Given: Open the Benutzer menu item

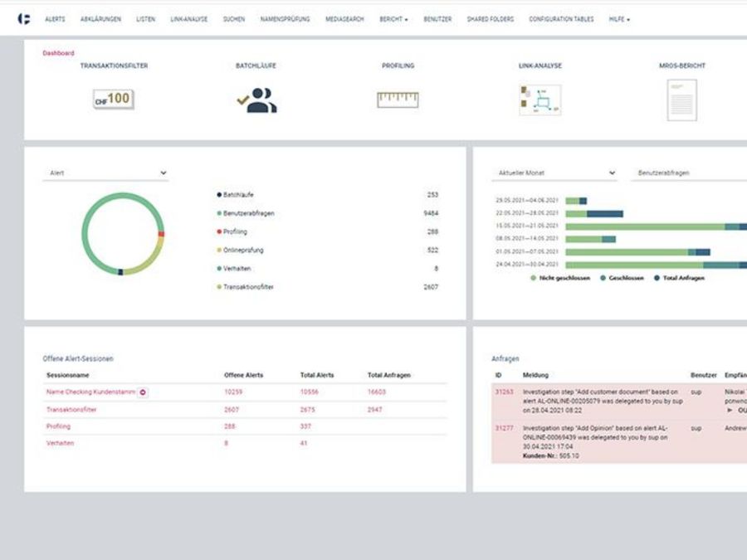Looking at the screenshot, I should 437,19.
